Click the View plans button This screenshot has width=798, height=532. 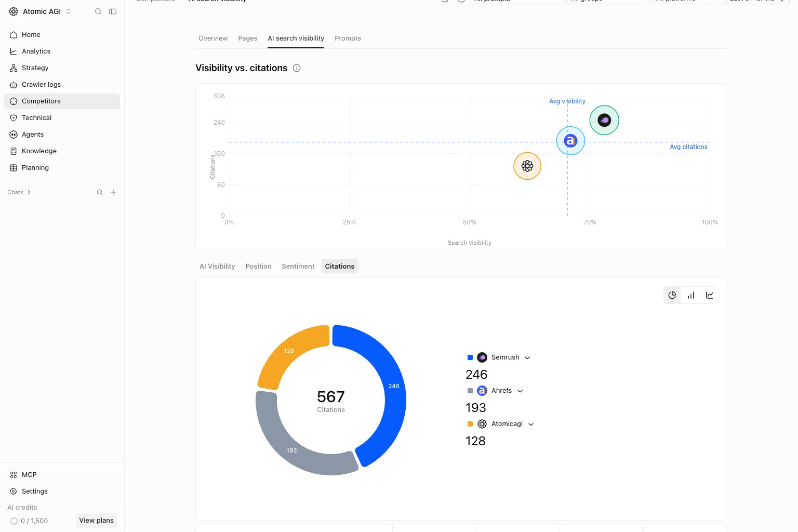97,521
